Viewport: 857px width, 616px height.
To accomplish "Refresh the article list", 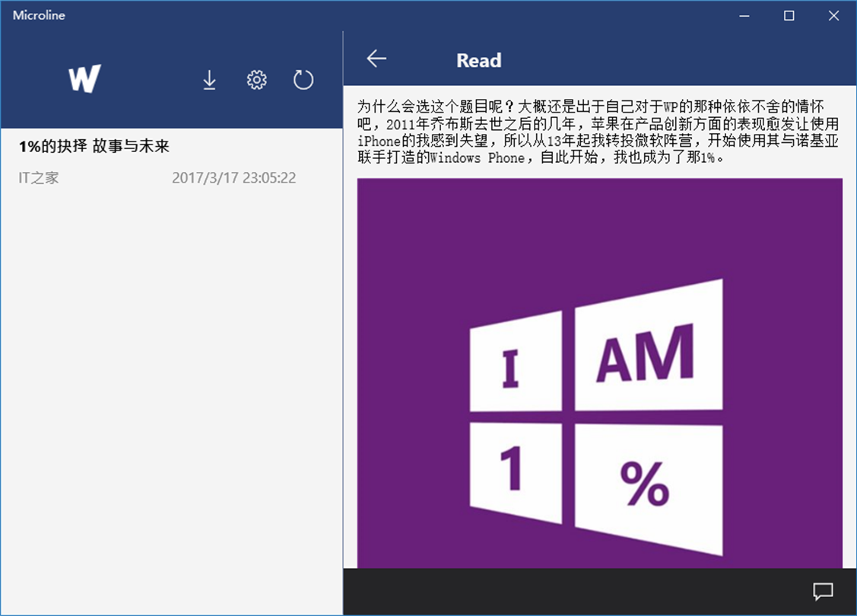I will pyautogui.click(x=303, y=80).
